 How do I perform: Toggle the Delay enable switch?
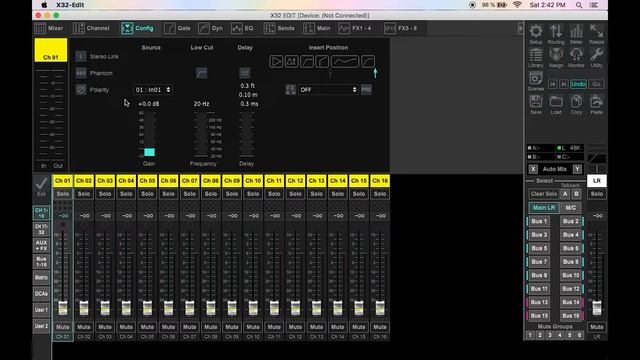244,73
